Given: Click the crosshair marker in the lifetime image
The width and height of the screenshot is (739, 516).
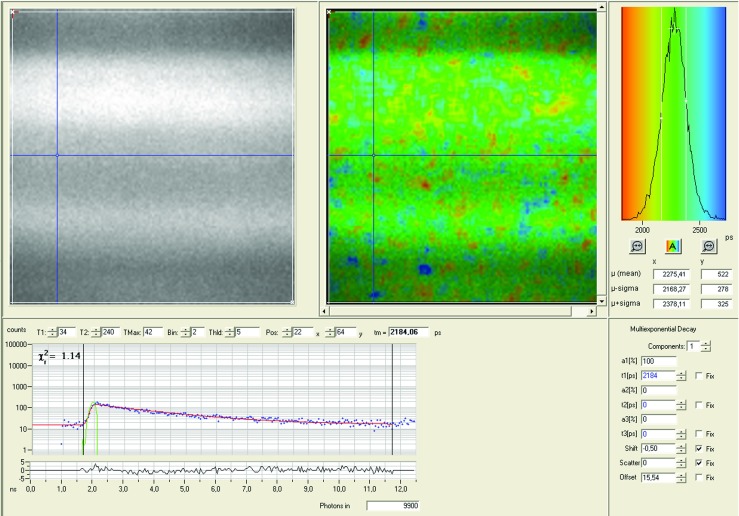Looking at the screenshot, I should tap(374, 155).
